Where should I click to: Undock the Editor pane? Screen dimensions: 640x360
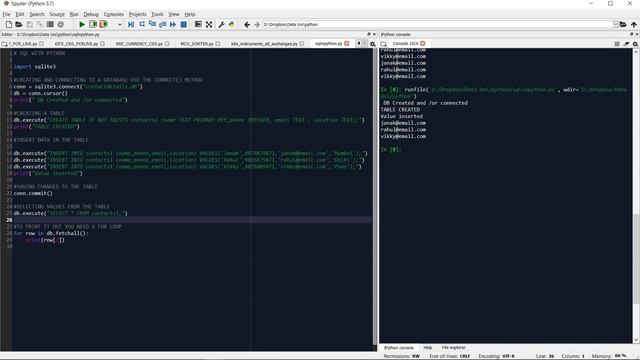[369, 34]
